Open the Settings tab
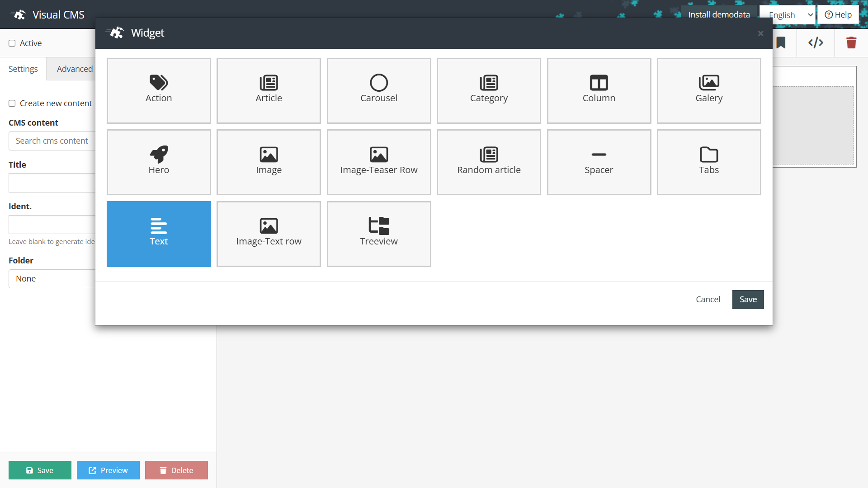Screen dimensions: 868x488 click(x=23, y=69)
